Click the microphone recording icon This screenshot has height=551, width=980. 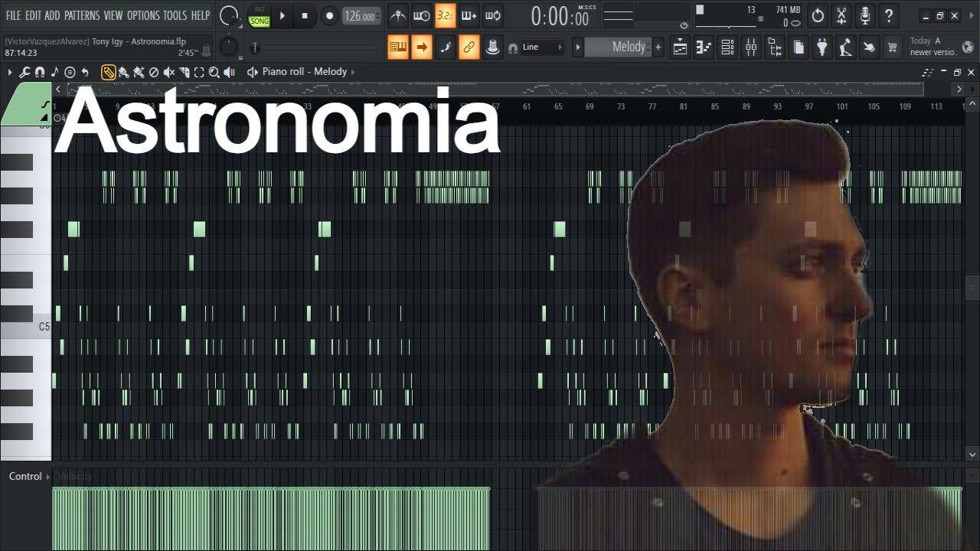pyautogui.click(x=865, y=15)
